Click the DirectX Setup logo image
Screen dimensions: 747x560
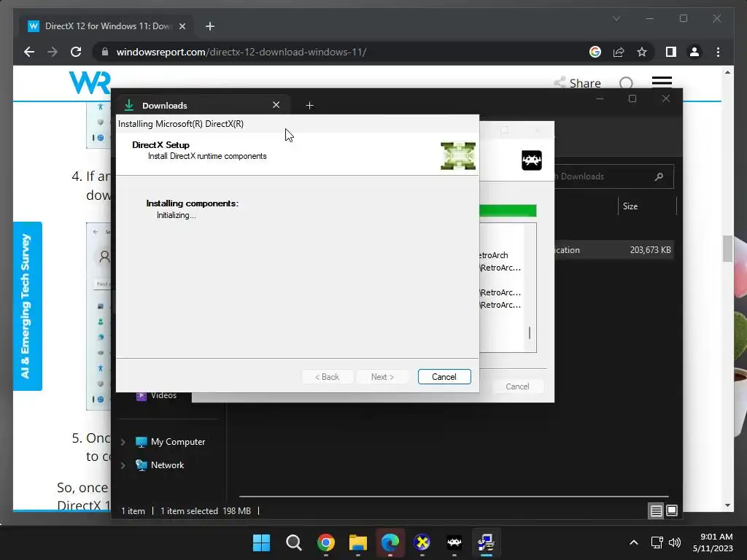[x=458, y=156]
